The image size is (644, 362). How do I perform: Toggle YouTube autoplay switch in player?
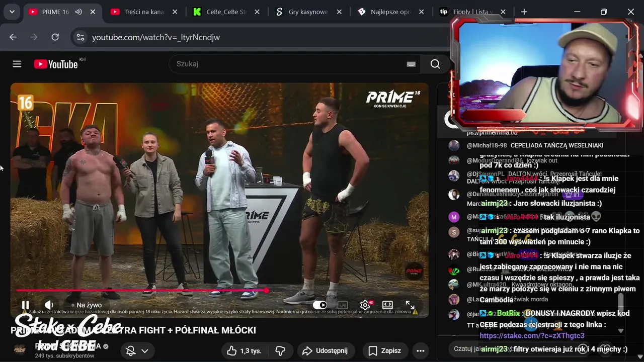point(319,305)
